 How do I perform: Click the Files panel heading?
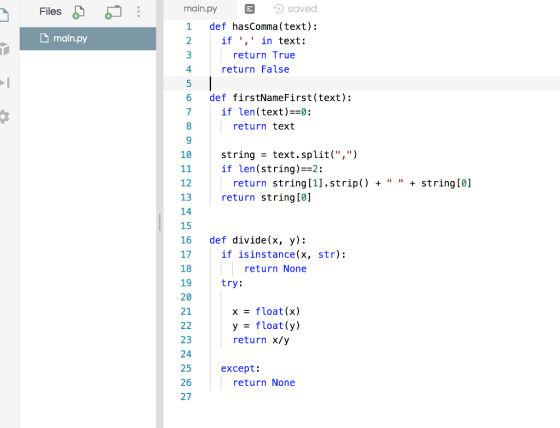(50, 11)
